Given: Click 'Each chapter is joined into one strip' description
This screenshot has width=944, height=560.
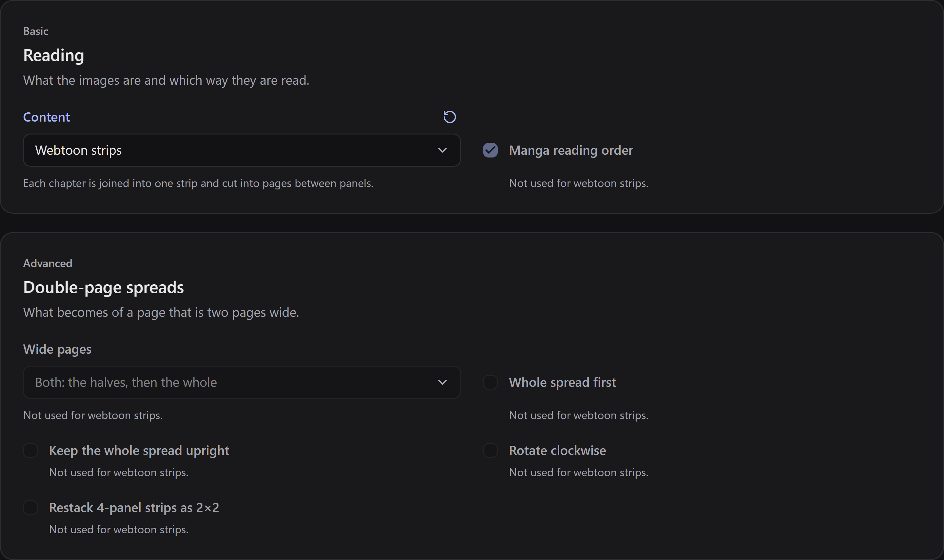Looking at the screenshot, I should pyautogui.click(x=198, y=183).
